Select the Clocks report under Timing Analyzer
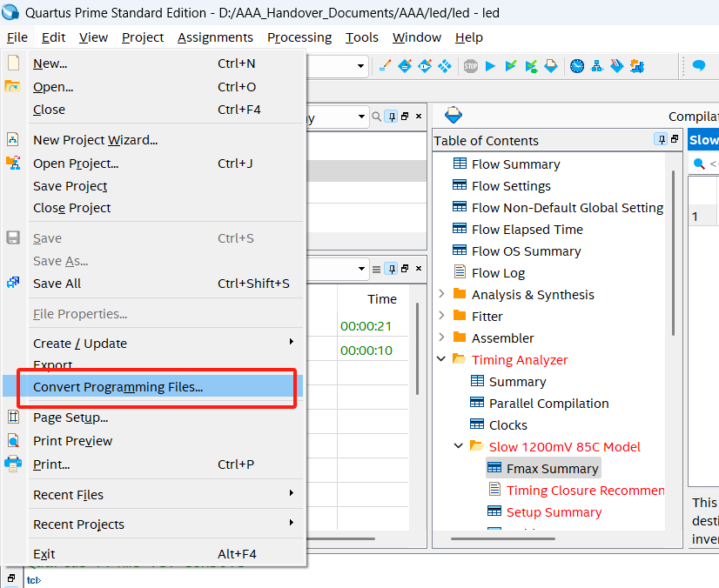This screenshot has height=588, width=719. point(508,424)
